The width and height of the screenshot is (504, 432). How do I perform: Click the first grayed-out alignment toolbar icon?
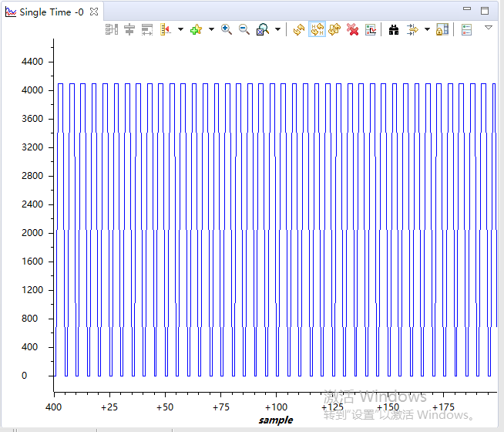point(112,29)
